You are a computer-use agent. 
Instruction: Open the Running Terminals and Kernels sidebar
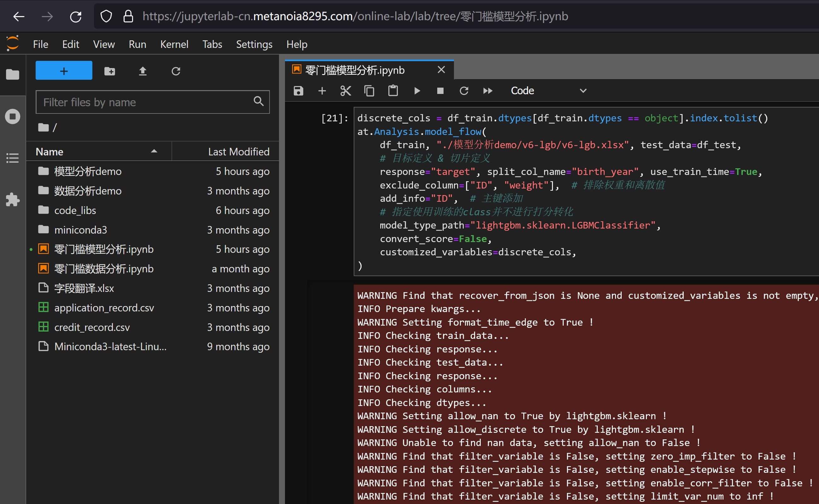[x=13, y=116]
